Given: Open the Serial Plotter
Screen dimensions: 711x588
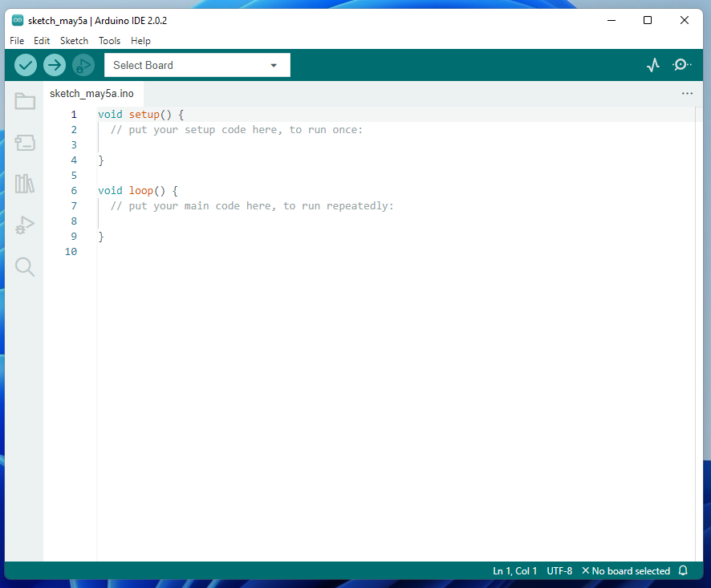Looking at the screenshot, I should [652, 65].
